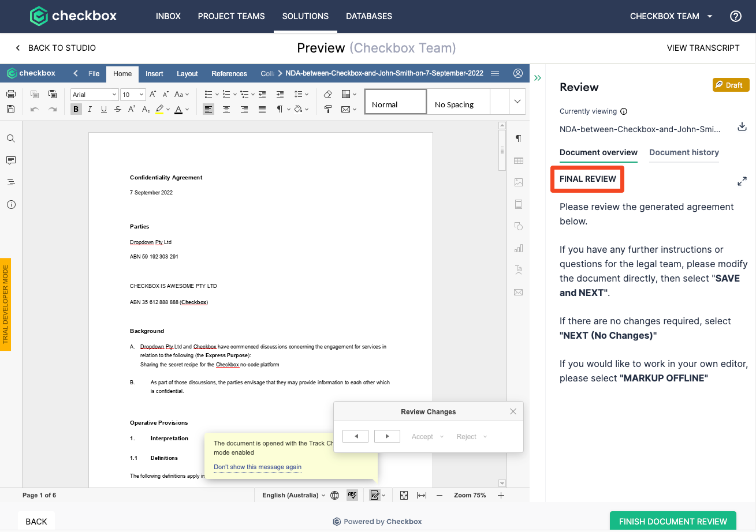Toggle italic formatting

(90, 109)
